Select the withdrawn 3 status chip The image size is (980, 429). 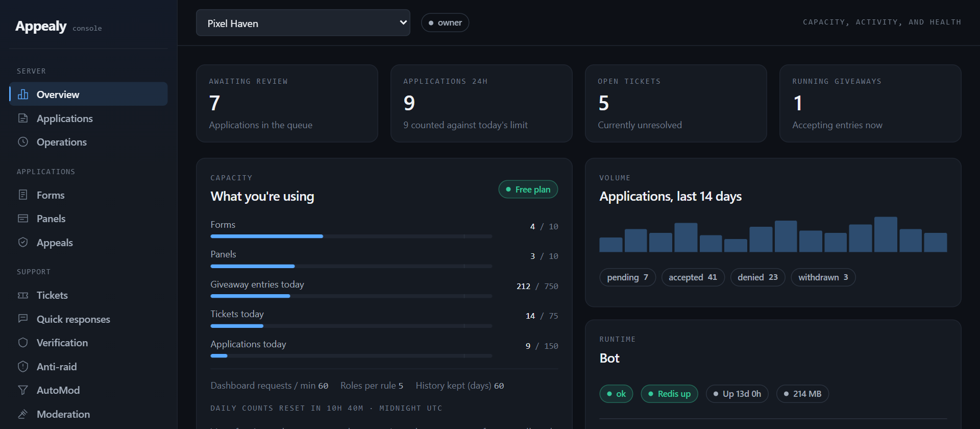point(823,277)
